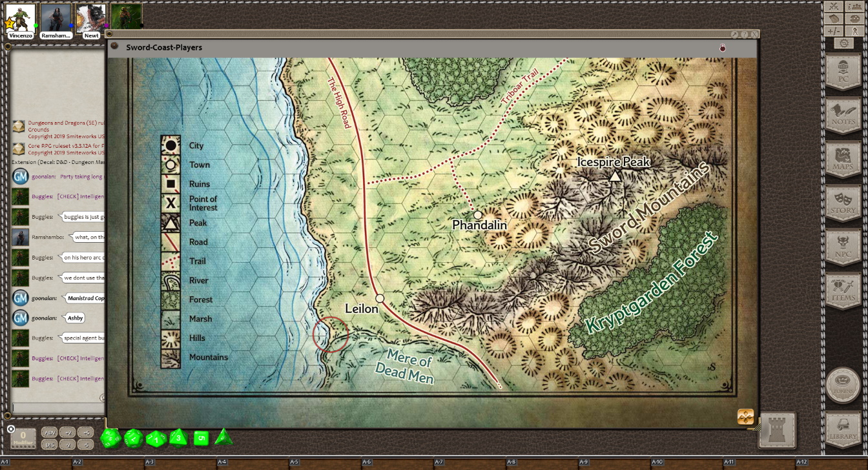
Task: Click the d8 green die
Action: coord(178,438)
